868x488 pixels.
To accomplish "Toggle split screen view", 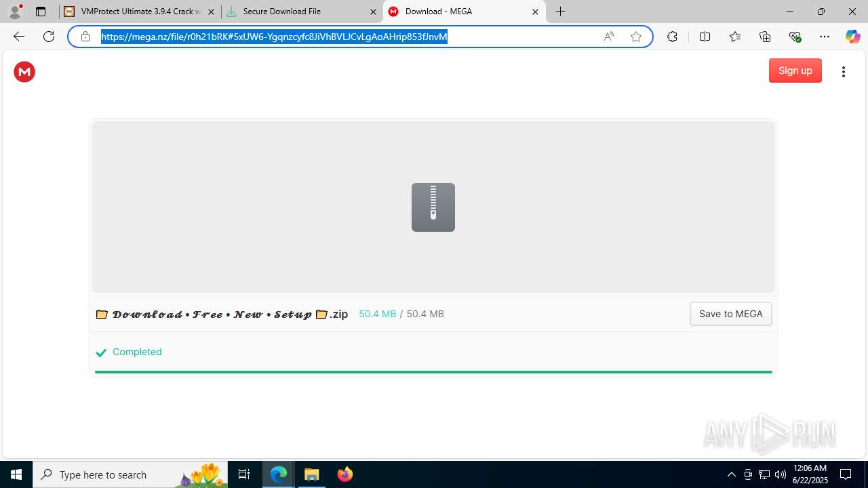I will [705, 37].
